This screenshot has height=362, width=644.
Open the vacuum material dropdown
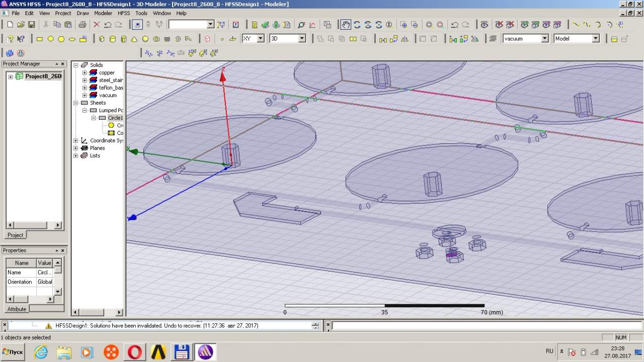coord(544,39)
